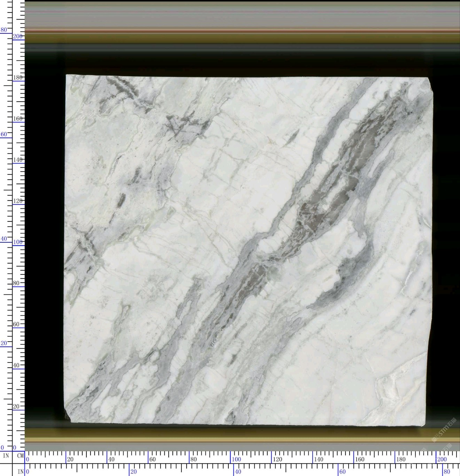The width and height of the screenshot is (460, 476).
Task: Click the chipped bottom-left corner of the slab
Action: [68, 417]
